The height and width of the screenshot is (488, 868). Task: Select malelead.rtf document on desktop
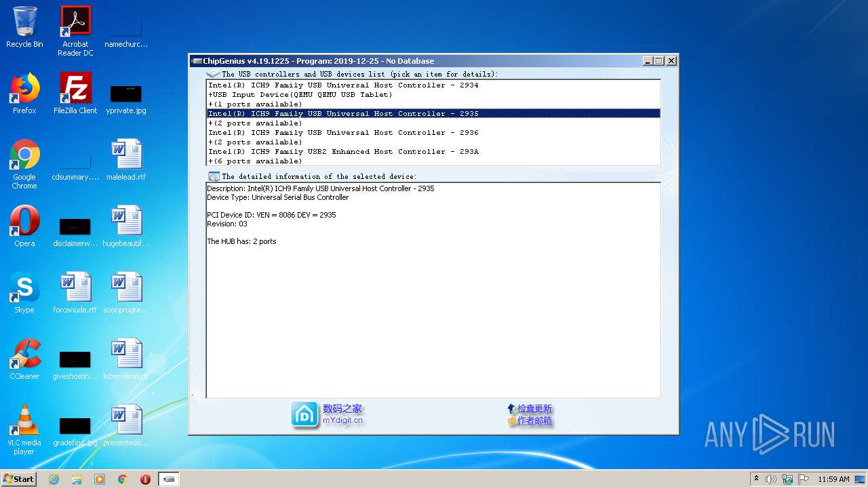point(126,160)
